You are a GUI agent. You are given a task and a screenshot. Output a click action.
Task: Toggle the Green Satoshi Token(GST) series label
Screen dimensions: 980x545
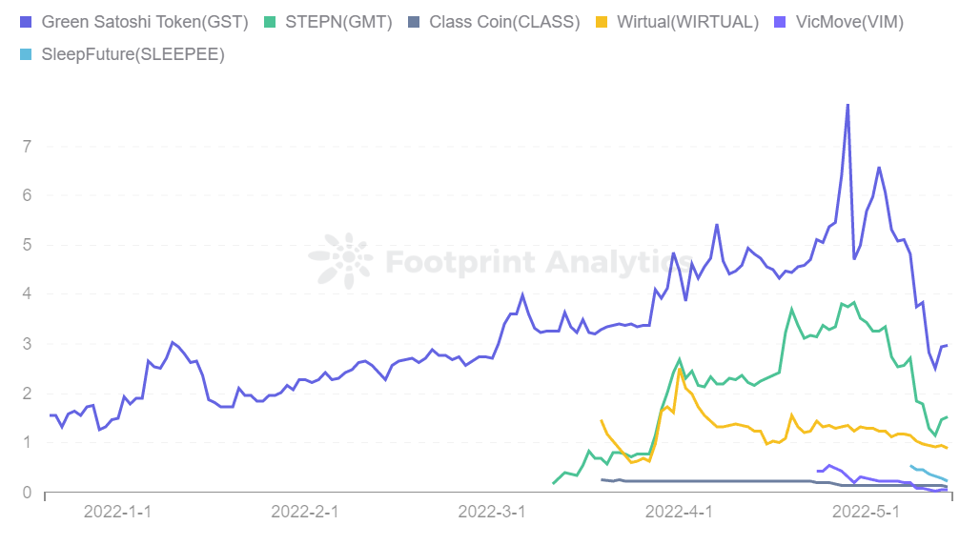pos(145,23)
